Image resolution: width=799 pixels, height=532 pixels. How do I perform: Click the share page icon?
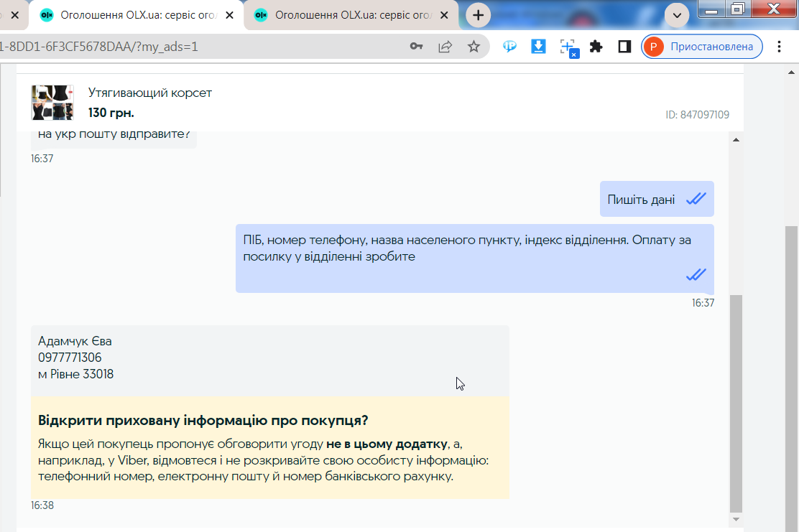coord(445,47)
